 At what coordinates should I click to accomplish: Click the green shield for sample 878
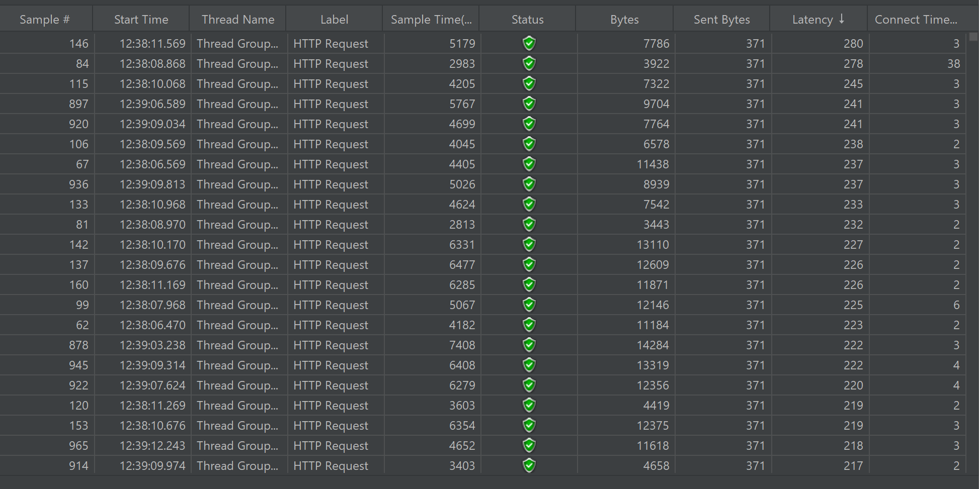pyautogui.click(x=528, y=345)
